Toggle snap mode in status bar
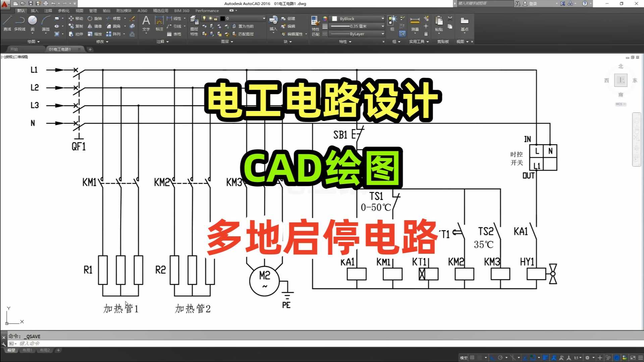 tap(480, 358)
